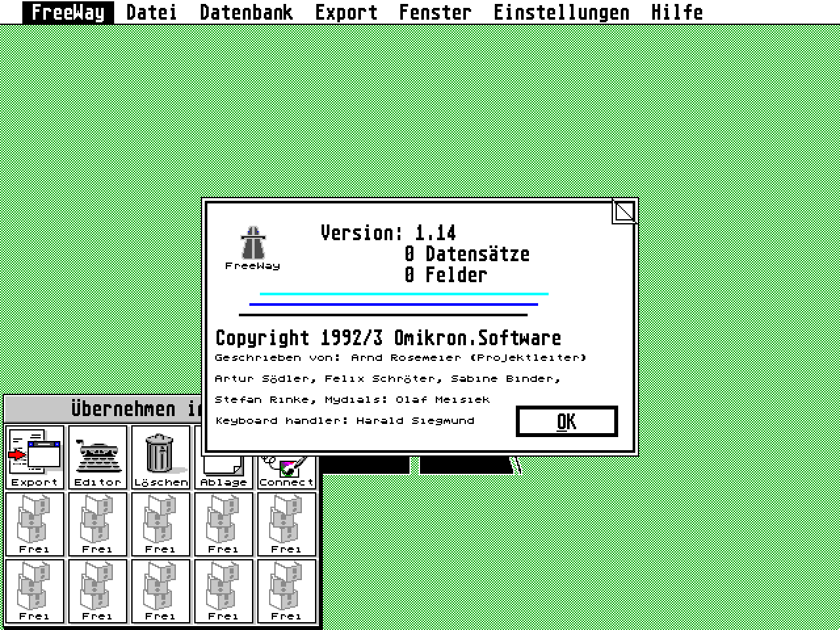Viewport: 840px width, 630px height.
Task: Click the Export icon in the panel
Action: click(35, 457)
